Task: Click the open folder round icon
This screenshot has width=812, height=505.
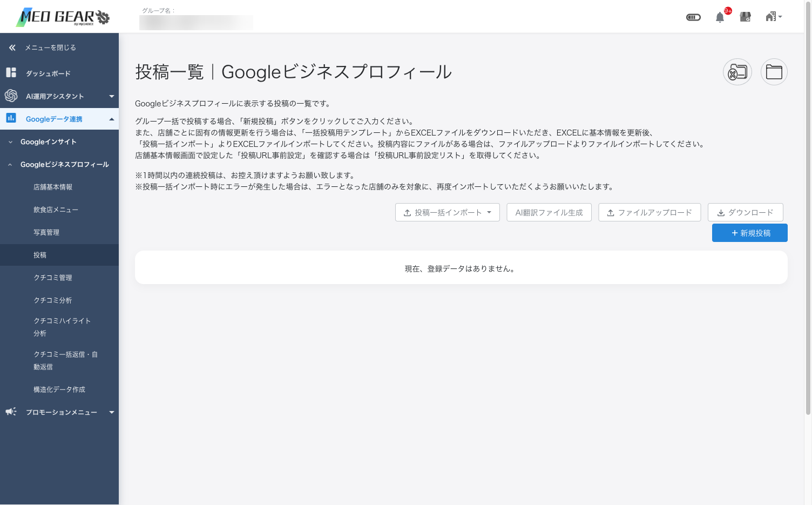Action: point(774,72)
